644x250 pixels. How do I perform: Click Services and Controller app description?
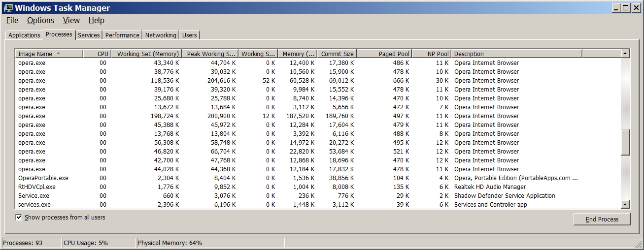point(490,205)
